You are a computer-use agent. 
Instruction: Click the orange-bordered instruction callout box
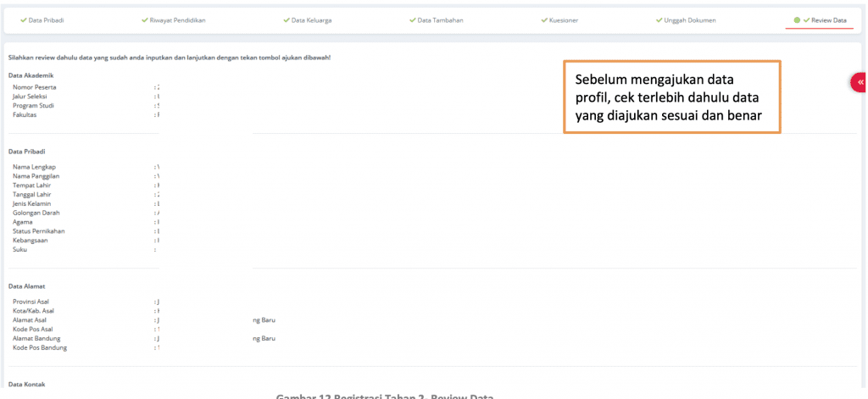pos(671,97)
